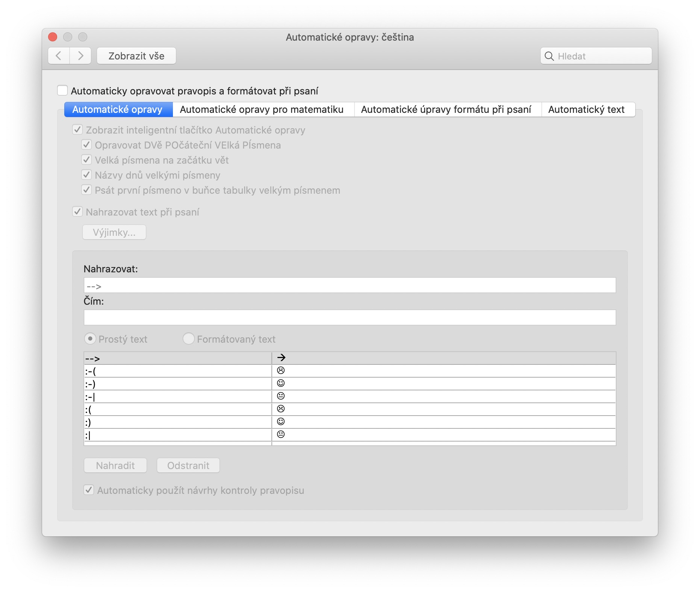Click the smiley face for :-) entry
Screen dimensions: 700x592
281,383
